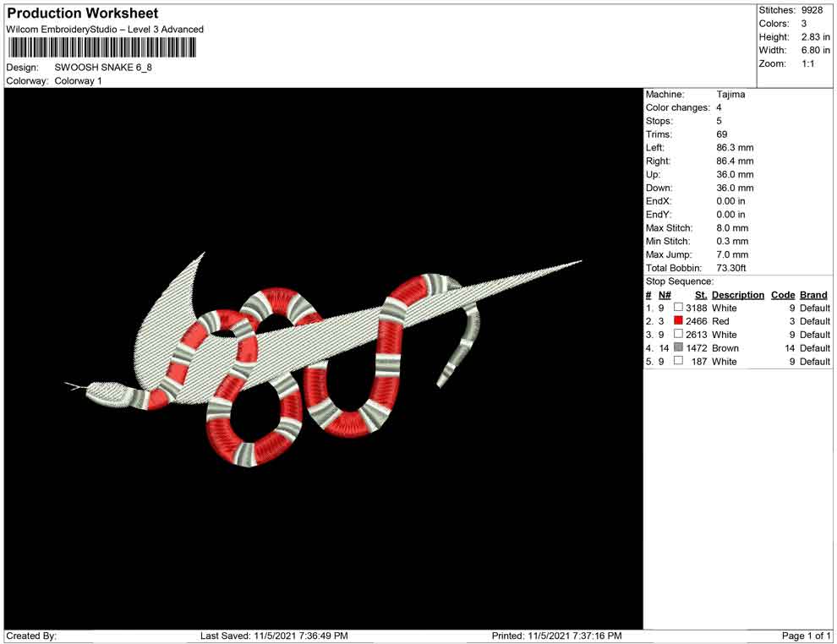Click the 'Printed' timestamp in the footer
The height and width of the screenshot is (644, 837).
point(556,636)
